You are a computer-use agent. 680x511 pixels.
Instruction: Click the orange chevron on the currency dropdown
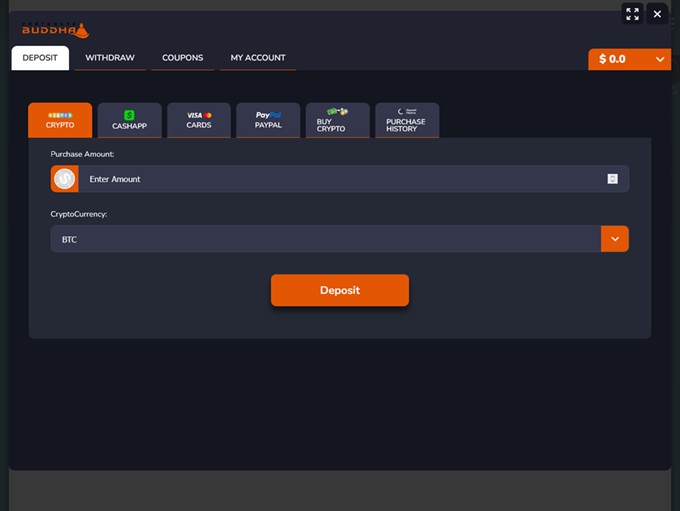615,239
